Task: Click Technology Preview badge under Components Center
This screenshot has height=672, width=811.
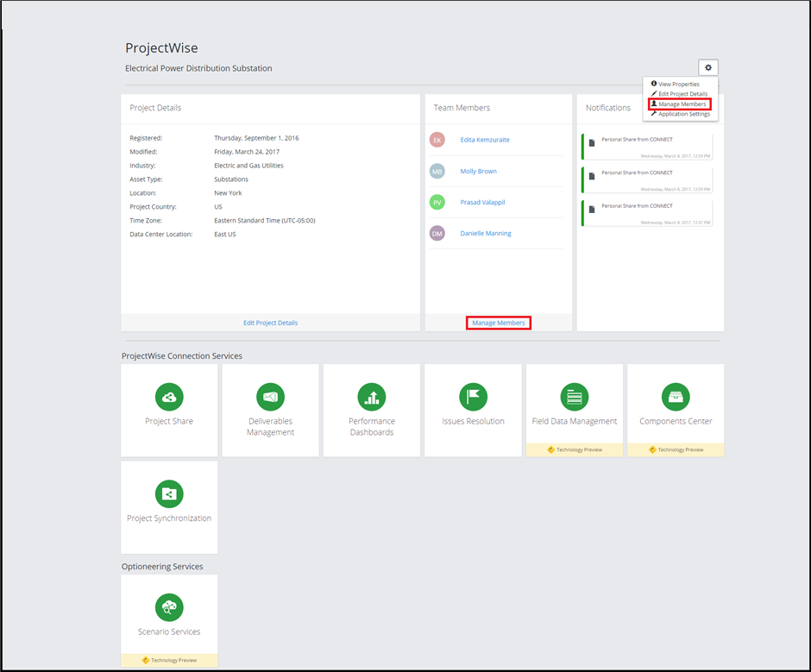Action: click(676, 449)
